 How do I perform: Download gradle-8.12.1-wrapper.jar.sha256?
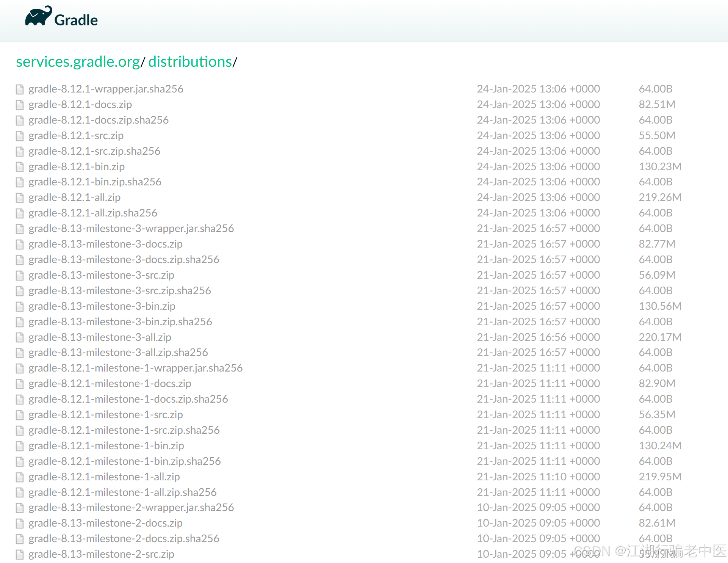click(106, 89)
